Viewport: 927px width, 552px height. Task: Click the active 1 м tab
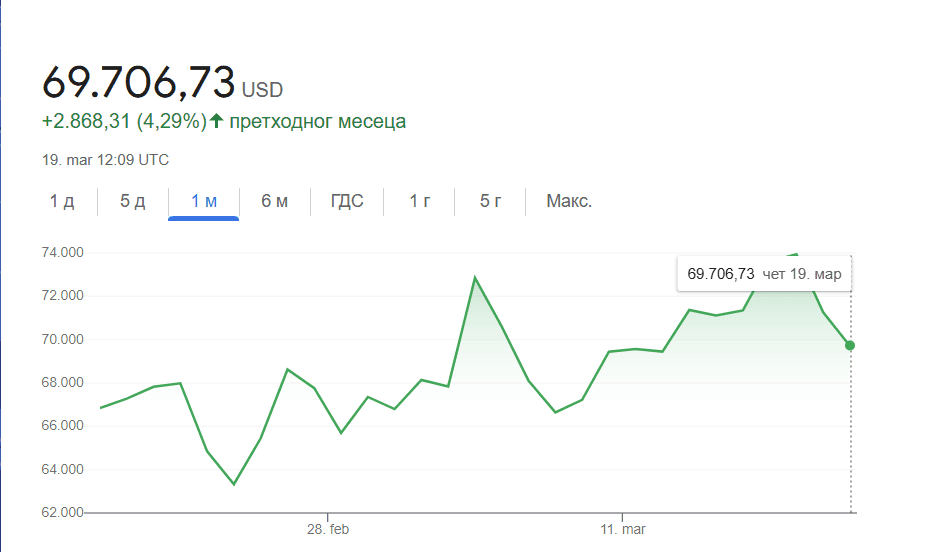tap(204, 201)
